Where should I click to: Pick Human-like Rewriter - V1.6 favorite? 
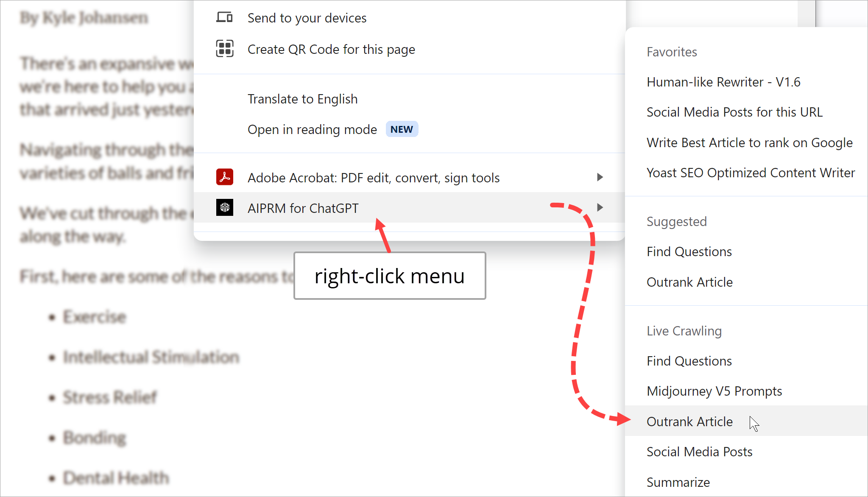(x=723, y=82)
